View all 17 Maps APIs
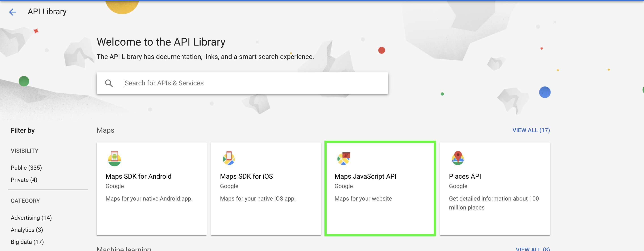 (531, 130)
